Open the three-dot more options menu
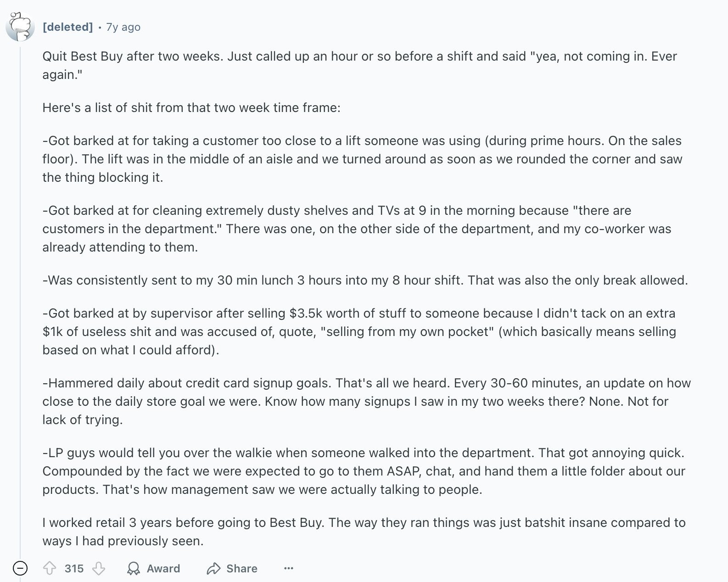The width and height of the screenshot is (728, 582). 288,569
